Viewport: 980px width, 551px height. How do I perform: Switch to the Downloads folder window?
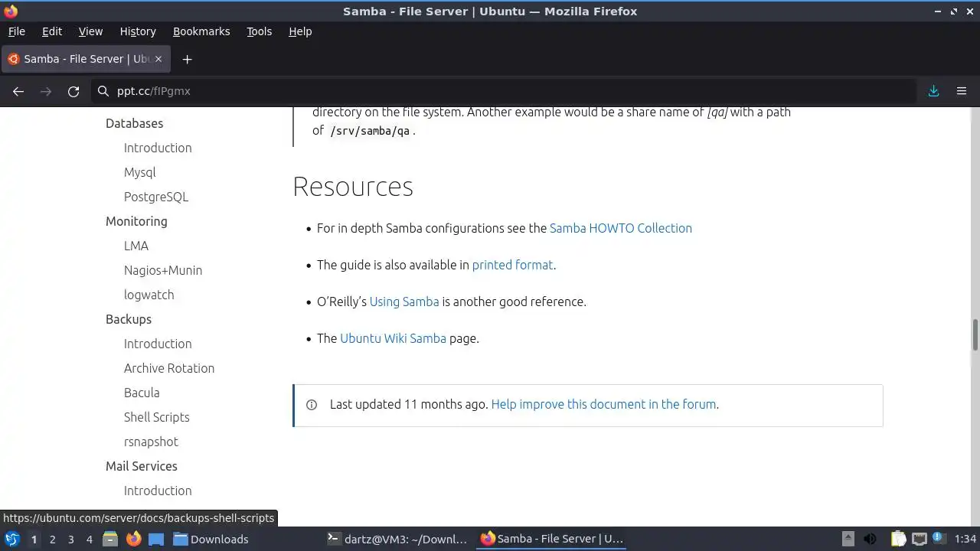click(x=211, y=539)
